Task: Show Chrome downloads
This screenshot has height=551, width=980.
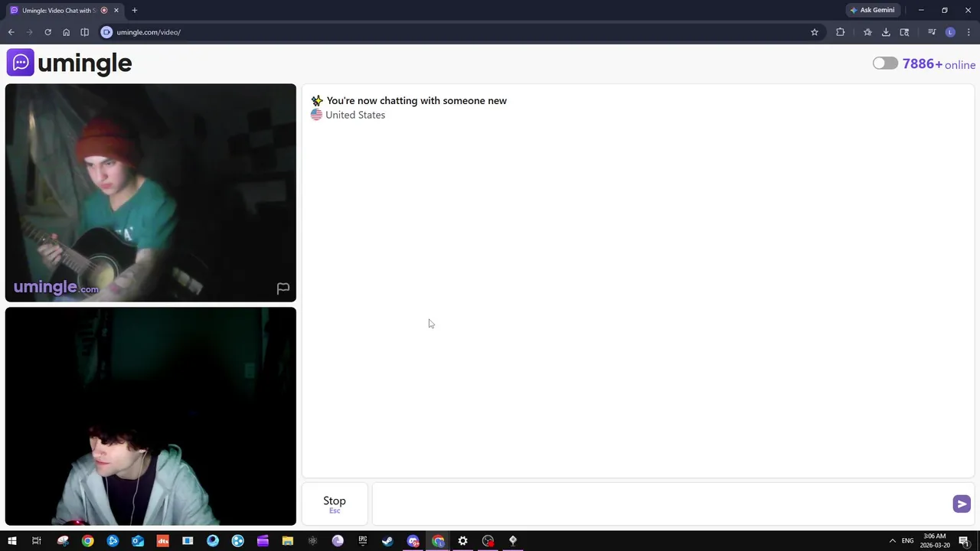Action: pos(886,32)
